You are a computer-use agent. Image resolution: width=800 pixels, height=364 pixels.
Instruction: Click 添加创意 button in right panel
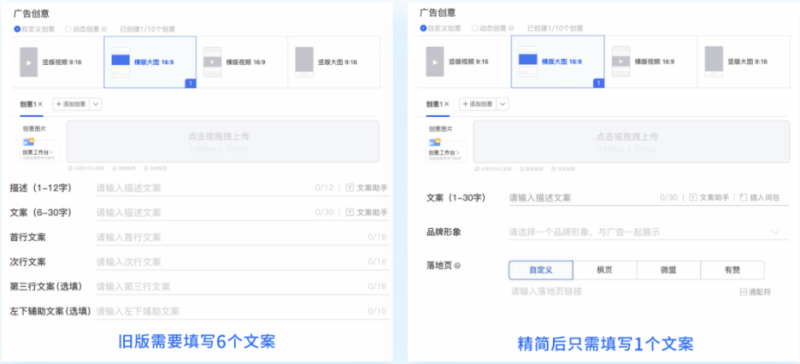tap(478, 104)
